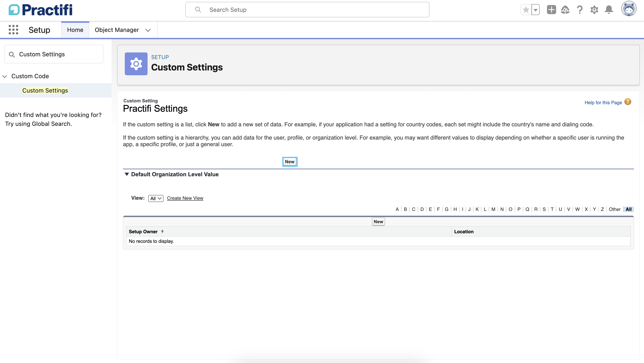Filter records by letter R
This screenshot has width=644, height=363.
536,209
